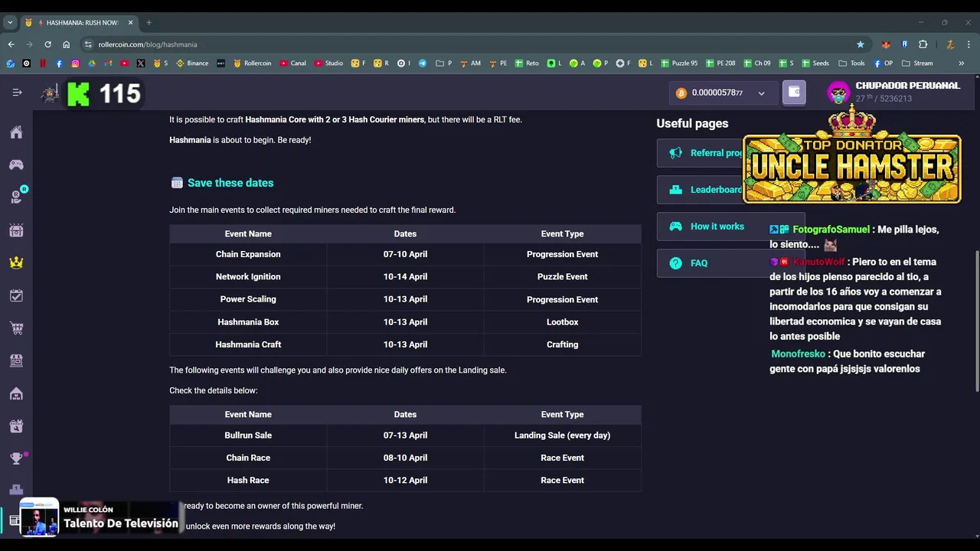Open the trophy sidebar icon
The height and width of the screenshot is (551, 980).
[16, 458]
